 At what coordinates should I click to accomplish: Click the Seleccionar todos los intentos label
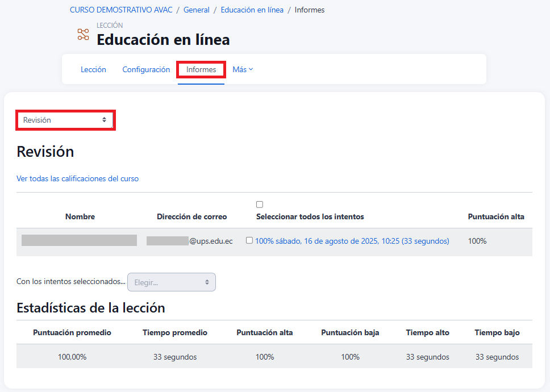click(x=310, y=216)
